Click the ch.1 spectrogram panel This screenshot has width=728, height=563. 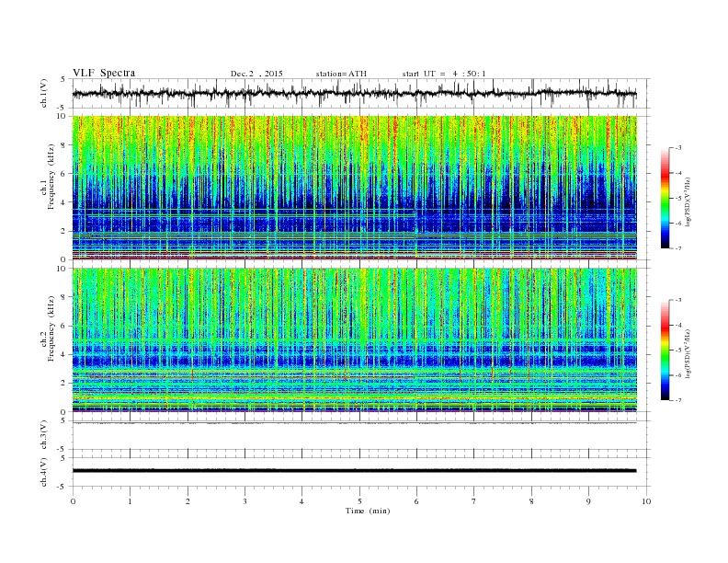pyautogui.click(x=355, y=188)
